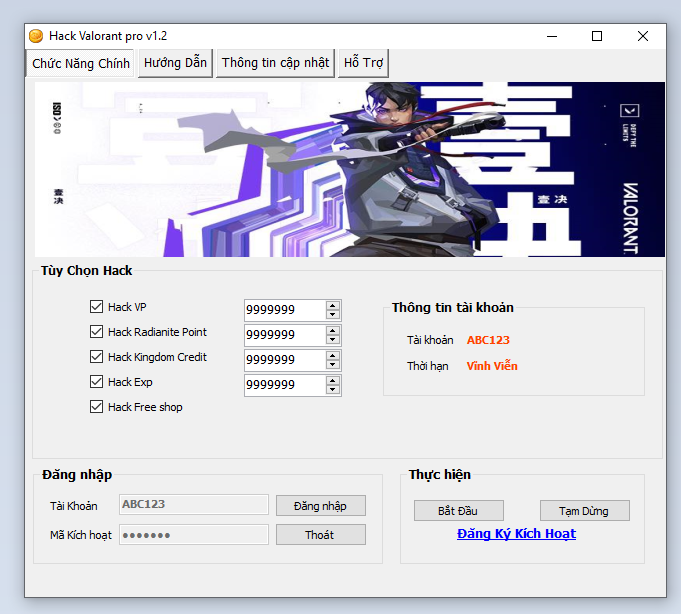Image resolution: width=683 pixels, height=615 pixels.
Task: Switch to the Hướng Dẫn tab
Action: click(175, 63)
